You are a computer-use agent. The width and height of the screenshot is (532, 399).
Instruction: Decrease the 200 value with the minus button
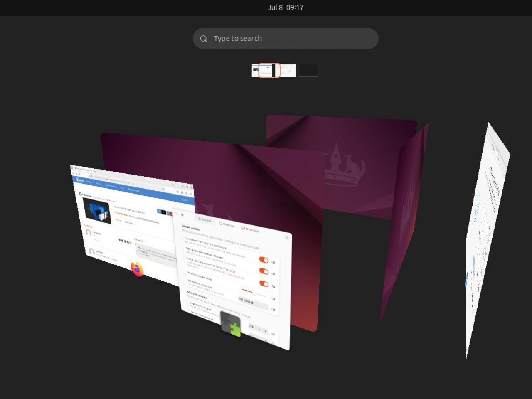point(259,330)
